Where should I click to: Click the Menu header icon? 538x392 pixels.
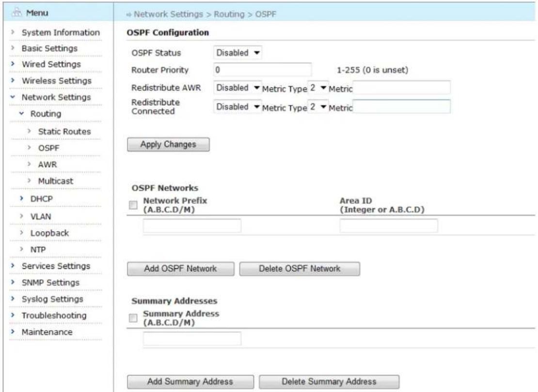point(16,12)
